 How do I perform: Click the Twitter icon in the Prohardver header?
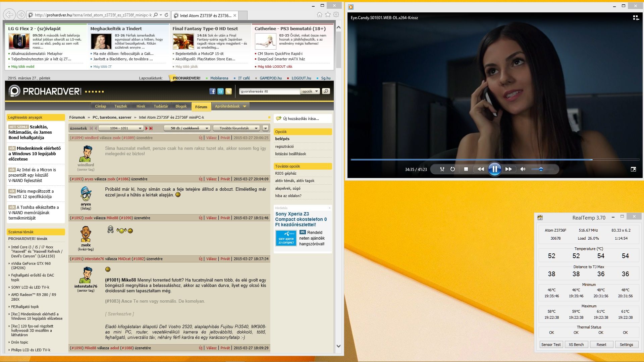click(220, 91)
